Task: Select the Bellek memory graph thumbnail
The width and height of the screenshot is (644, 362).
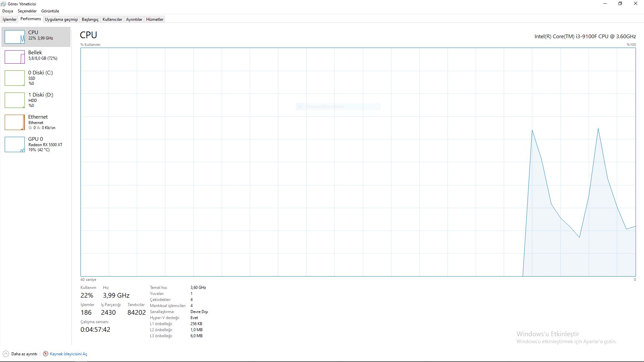Action: pyautogui.click(x=14, y=57)
